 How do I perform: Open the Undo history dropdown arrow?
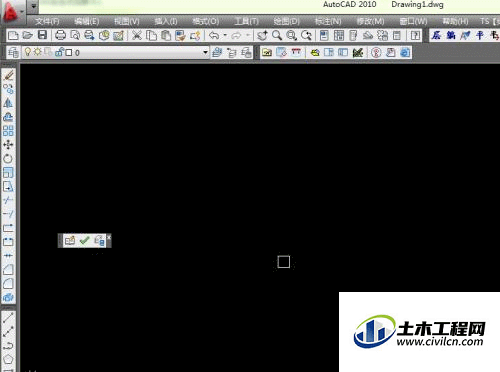[x=225, y=35]
